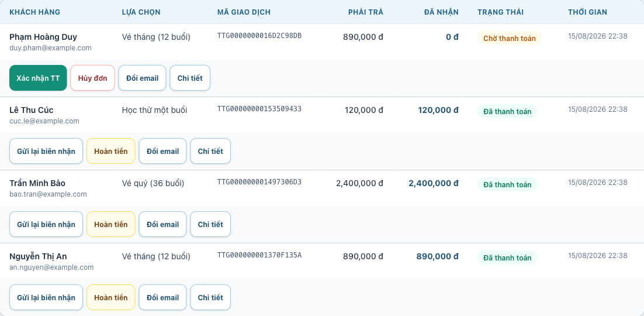Click received amount 2,400,000 đ in bold

(x=433, y=184)
